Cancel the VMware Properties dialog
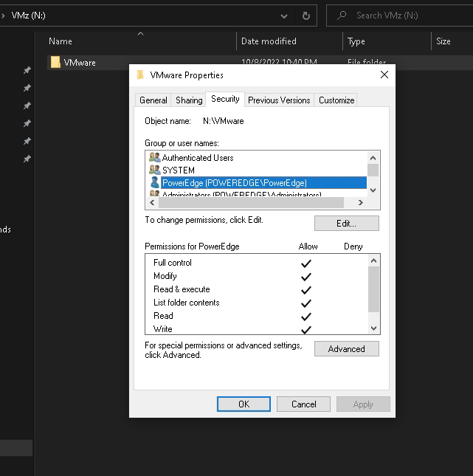This screenshot has height=476, width=473. pyautogui.click(x=303, y=404)
